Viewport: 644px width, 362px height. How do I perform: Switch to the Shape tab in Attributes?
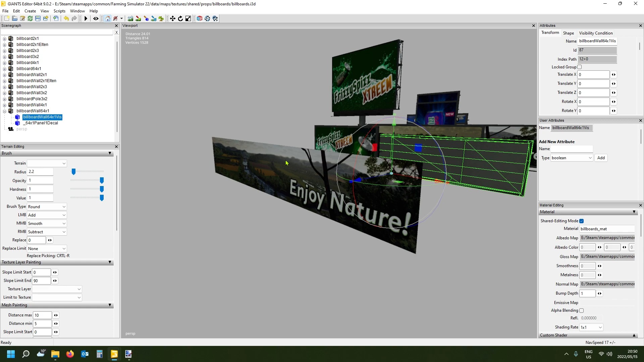[x=568, y=33]
